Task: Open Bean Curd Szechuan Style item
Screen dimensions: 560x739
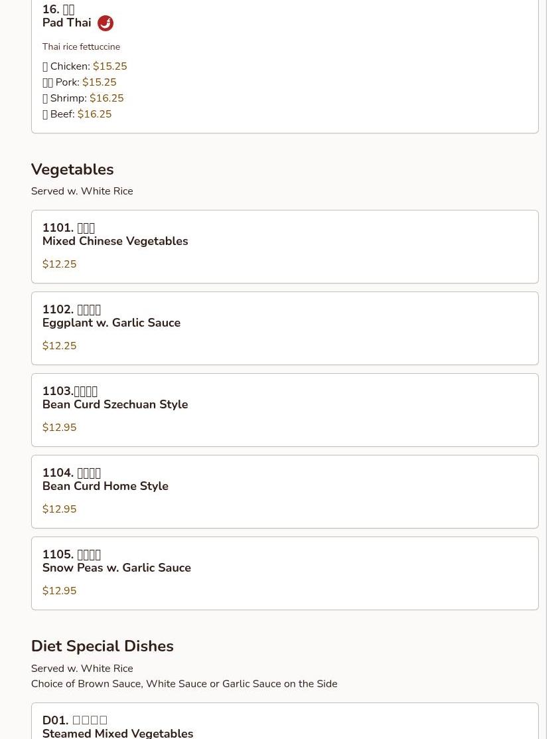Action: pos(115,404)
